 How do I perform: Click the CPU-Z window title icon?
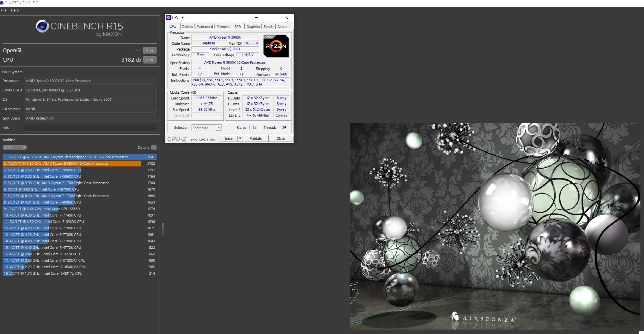168,17
